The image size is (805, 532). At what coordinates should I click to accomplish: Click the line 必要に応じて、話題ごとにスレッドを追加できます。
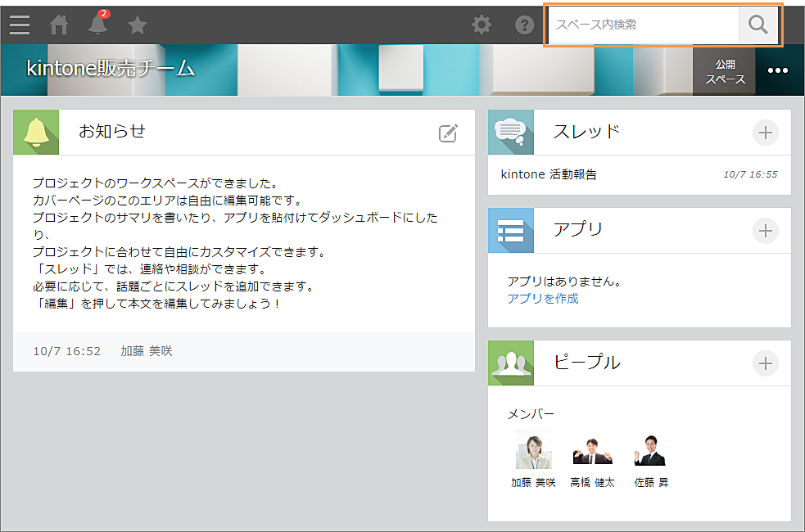point(173,286)
